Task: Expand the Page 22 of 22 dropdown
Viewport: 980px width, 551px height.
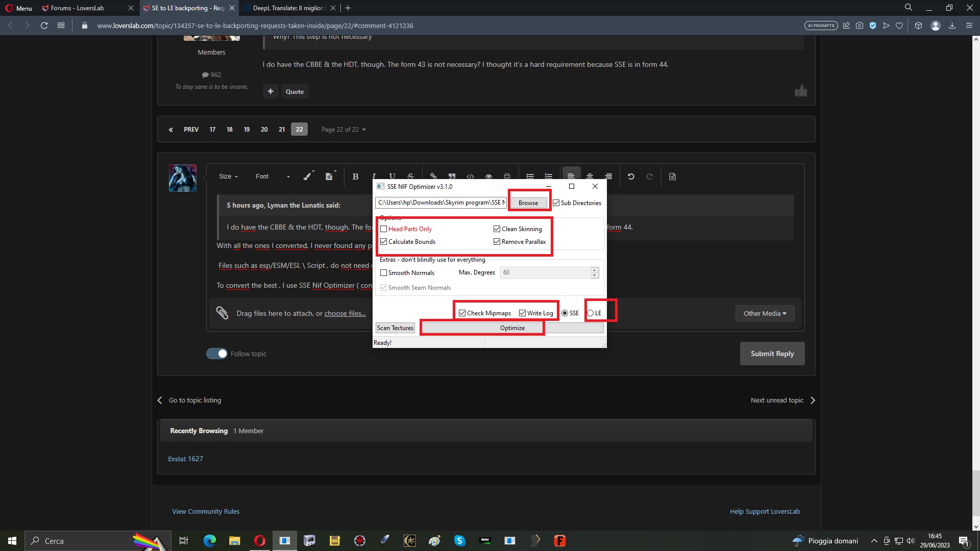Action: pyautogui.click(x=344, y=130)
